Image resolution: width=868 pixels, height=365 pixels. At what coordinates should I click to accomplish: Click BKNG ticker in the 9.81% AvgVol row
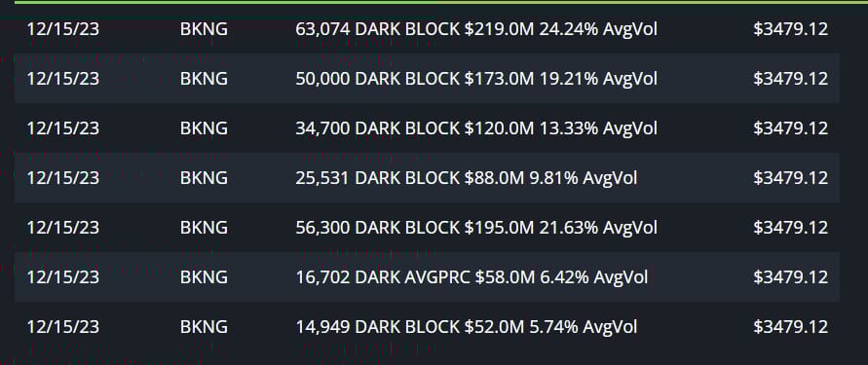coord(204,177)
